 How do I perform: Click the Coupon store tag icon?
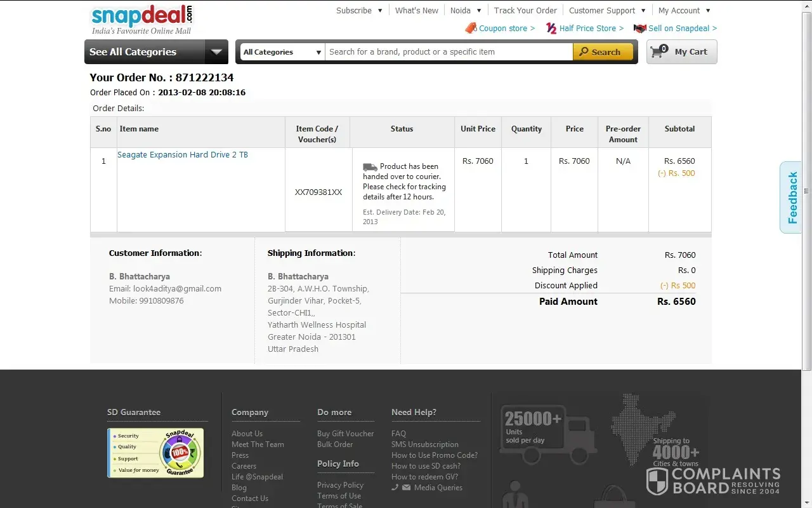(471, 28)
